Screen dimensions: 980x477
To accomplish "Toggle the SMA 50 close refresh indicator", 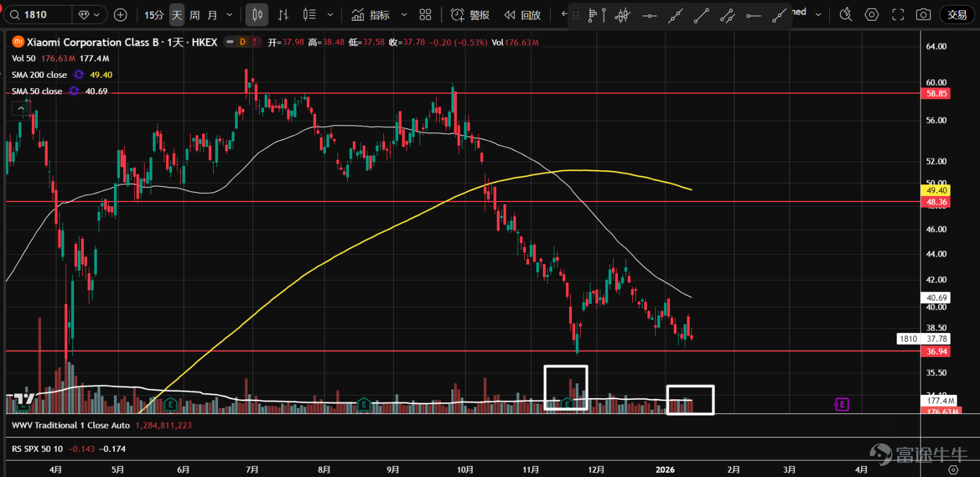I will (74, 91).
